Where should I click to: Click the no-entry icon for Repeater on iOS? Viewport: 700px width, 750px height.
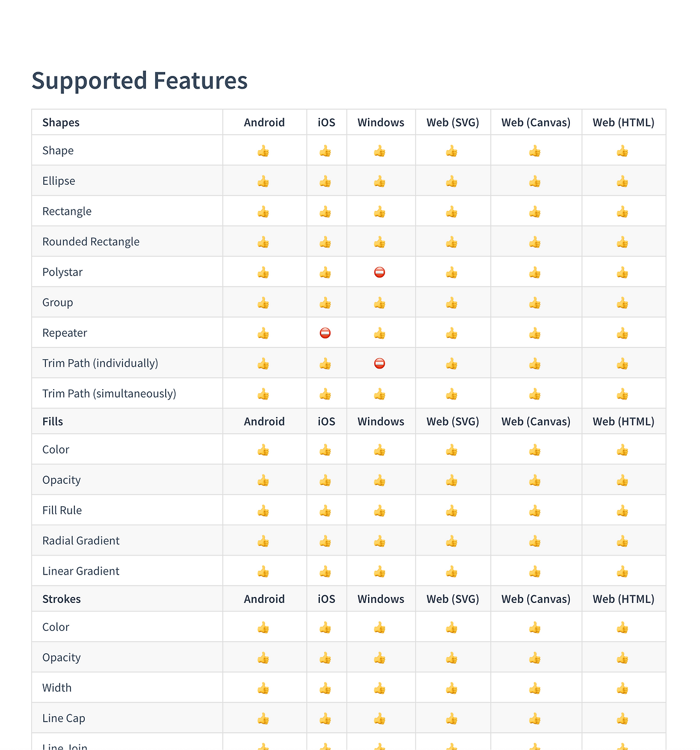tap(325, 333)
